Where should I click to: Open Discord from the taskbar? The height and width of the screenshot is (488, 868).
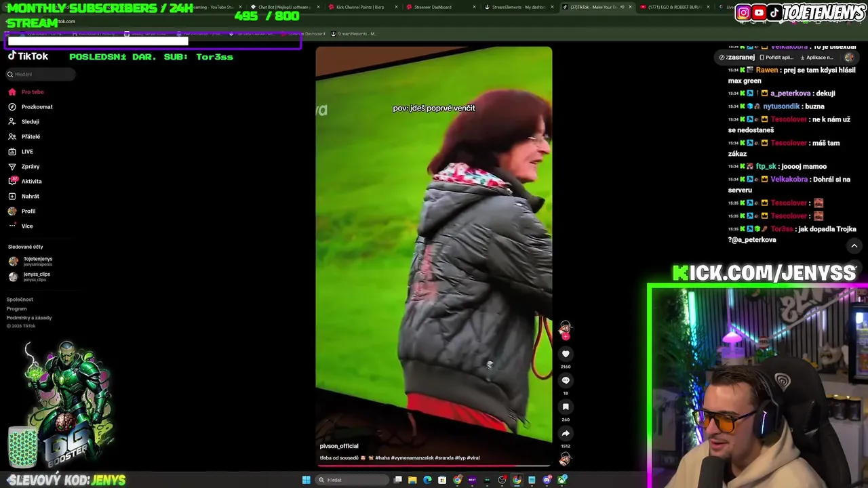547,480
